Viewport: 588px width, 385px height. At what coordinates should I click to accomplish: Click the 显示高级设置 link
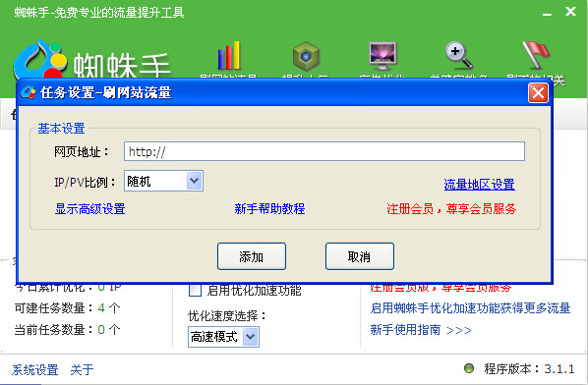[90, 209]
